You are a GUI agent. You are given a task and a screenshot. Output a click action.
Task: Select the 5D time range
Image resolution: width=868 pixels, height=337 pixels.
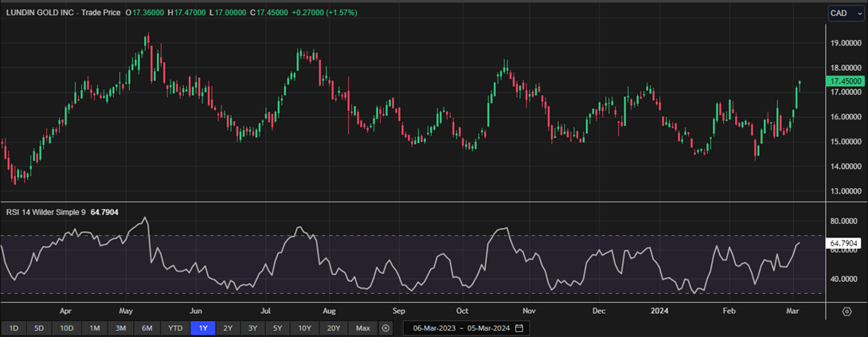pyautogui.click(x=39, y=328)
